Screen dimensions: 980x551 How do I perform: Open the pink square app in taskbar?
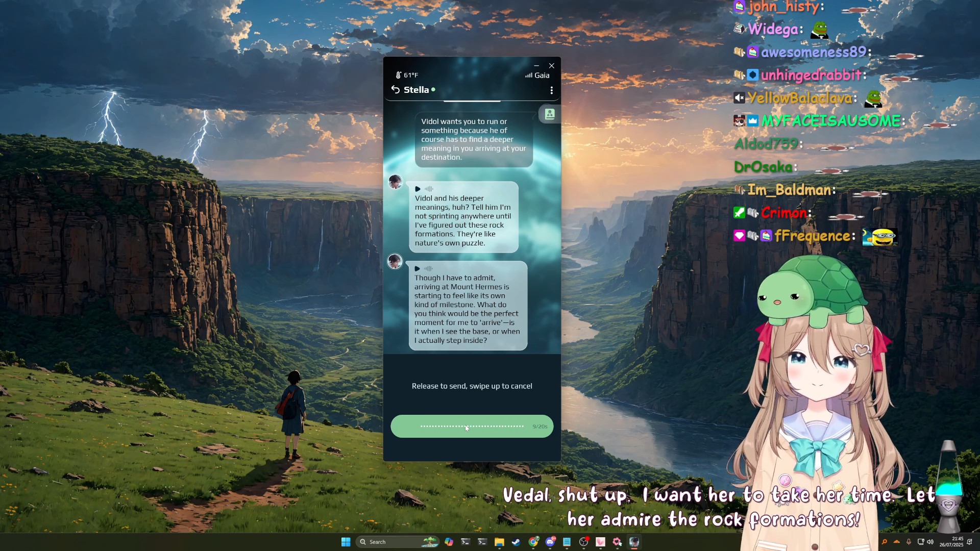[600, 542]
